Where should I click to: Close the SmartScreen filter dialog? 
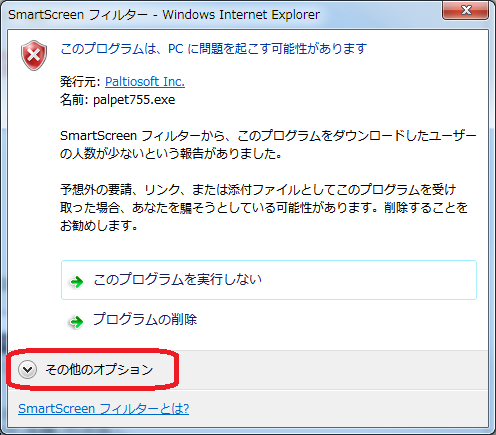click(x=466, y=10)
